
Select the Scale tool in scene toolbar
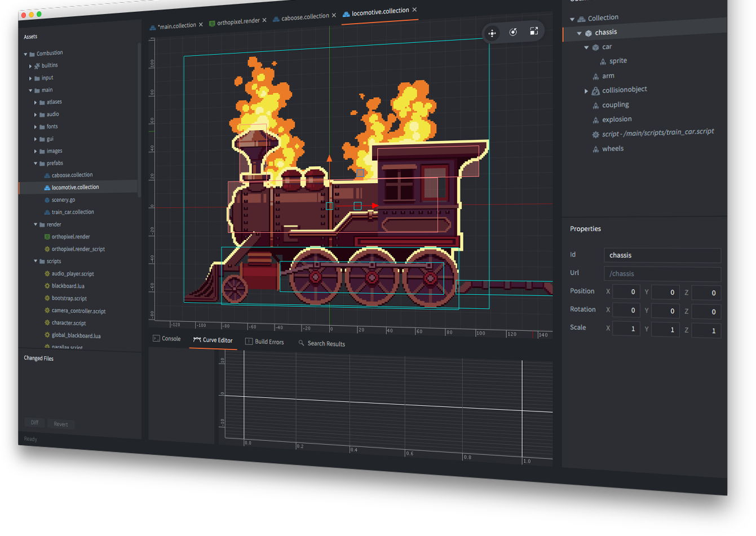click(x=534, y=31)
